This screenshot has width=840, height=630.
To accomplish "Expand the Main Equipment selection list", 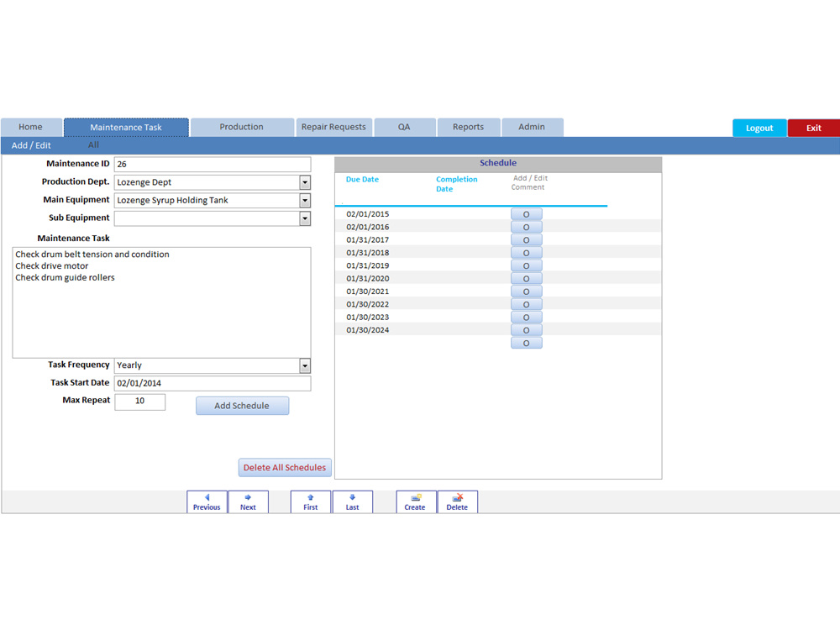I will tap(304, 200).
